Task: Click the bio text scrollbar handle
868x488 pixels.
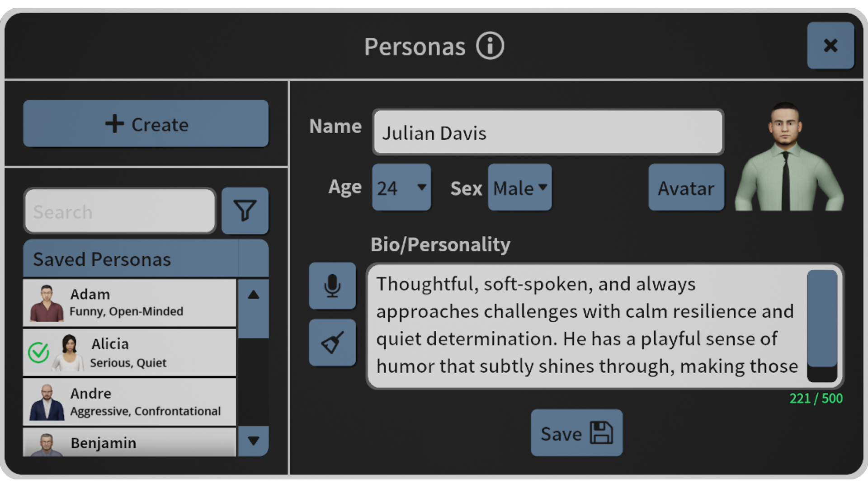Action: 822,318
